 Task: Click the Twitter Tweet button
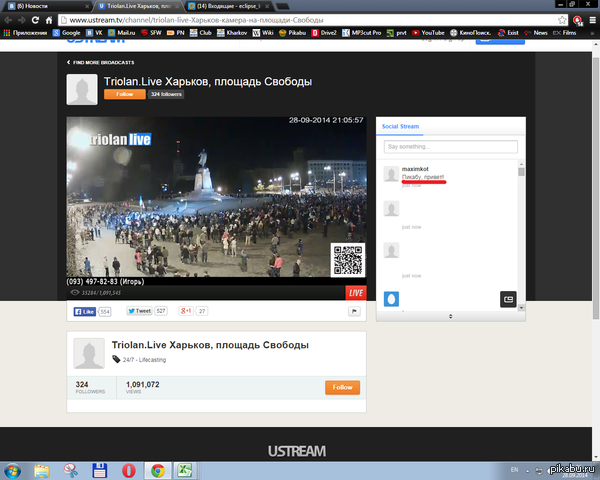click(138, 311)
